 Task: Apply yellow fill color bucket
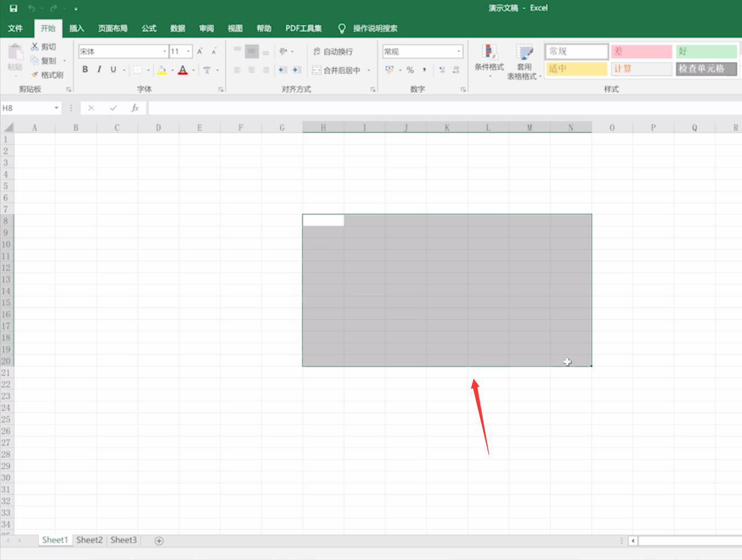(x=161, y=70)
